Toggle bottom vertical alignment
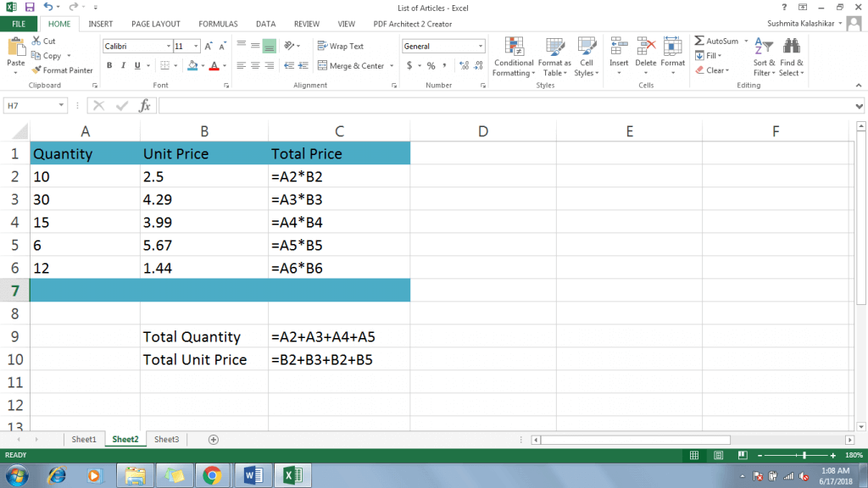Viewport: 868px width, 488px height. coord(269,46)
